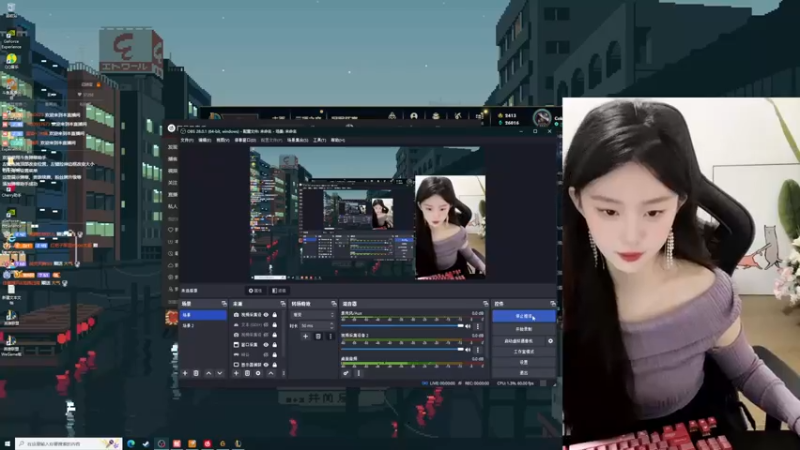Open the OBS 场景集合 (Scene Collection) menu

coord(297,140)
